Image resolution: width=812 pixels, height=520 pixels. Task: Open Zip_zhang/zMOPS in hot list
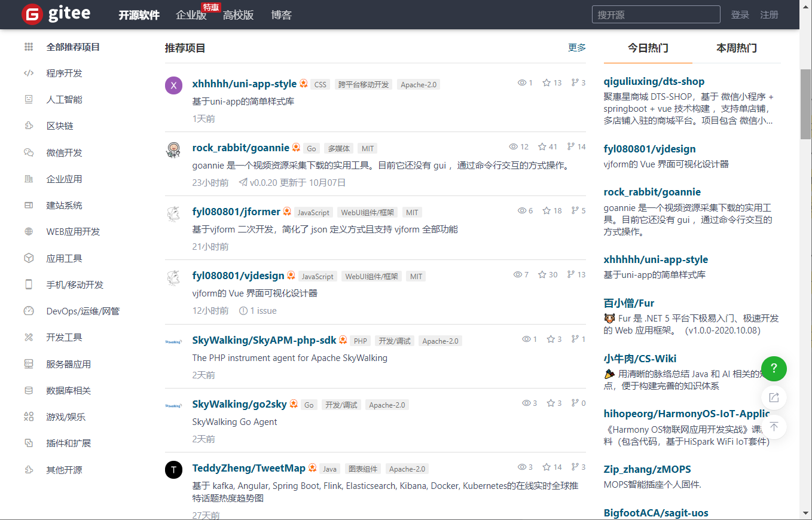(x=648, y=469)
